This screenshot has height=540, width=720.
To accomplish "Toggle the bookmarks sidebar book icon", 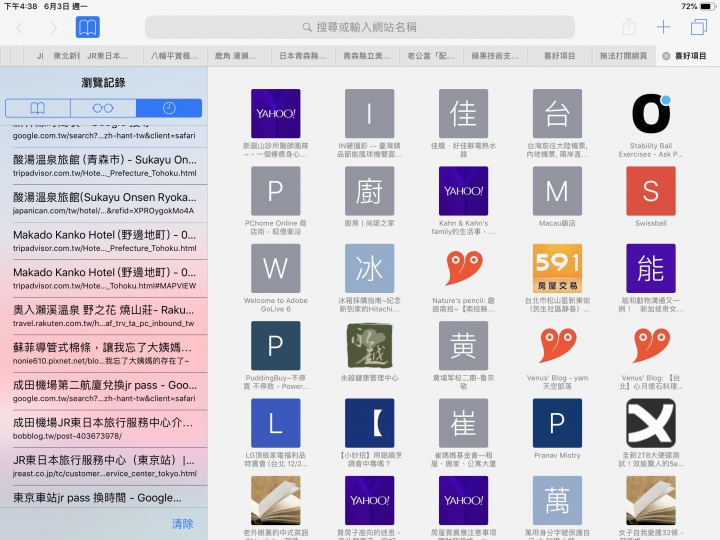I will pyautogui.click(x=88, y=28).
